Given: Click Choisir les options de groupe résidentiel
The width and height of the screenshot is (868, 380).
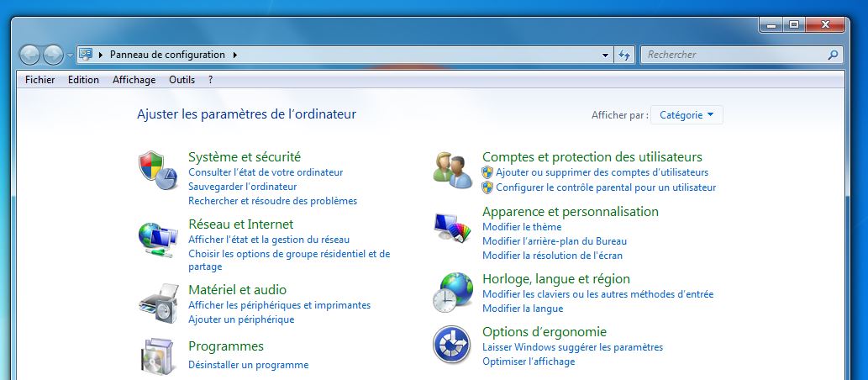Looking at the screenshot, I should [x=289, y=261].
